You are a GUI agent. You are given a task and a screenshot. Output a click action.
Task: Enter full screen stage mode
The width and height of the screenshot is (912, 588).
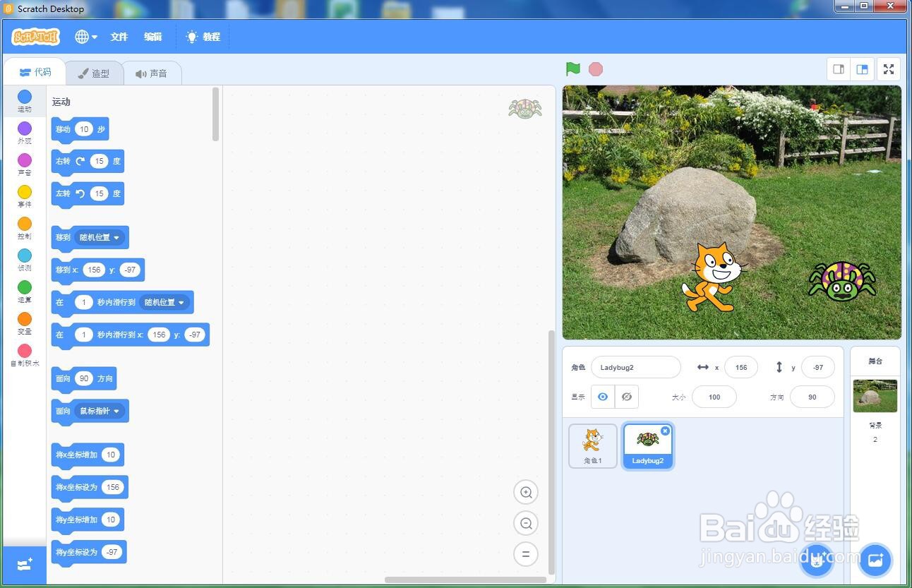tap(889, 69)
